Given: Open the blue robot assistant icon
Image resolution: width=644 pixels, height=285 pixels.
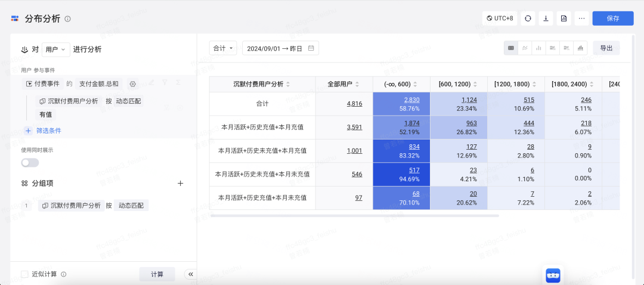Looking at the screenshot, I should [x=553, y=275].
